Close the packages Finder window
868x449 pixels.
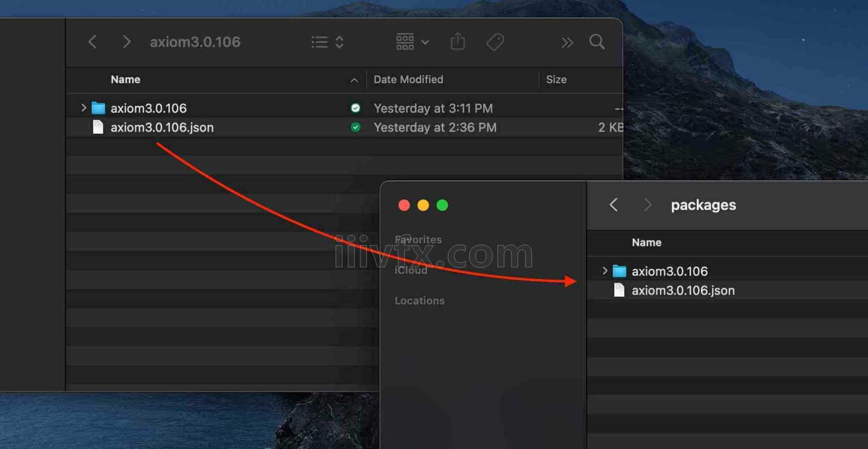click(x=404, y=205)
